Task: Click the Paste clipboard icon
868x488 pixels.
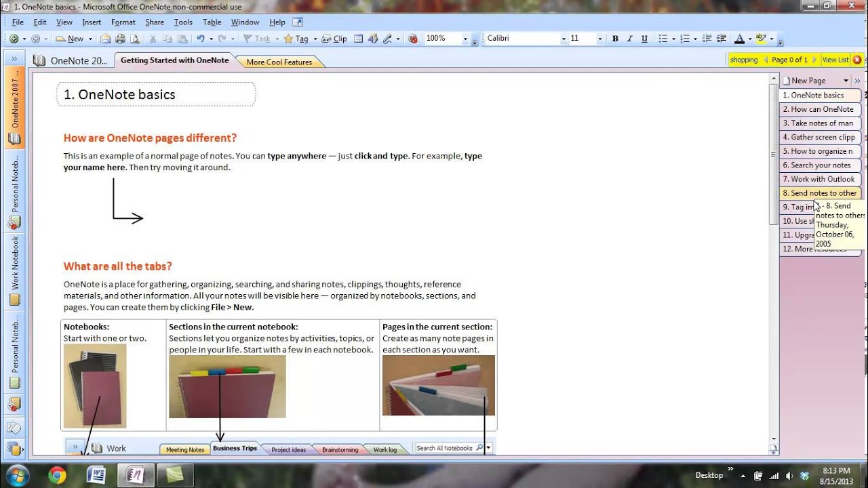Action: [182, 39]
